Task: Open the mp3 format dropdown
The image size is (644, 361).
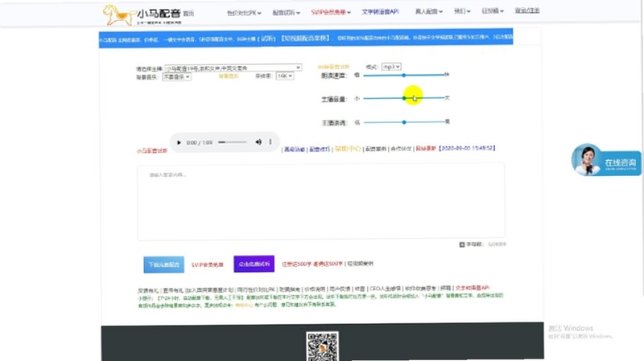Action: click(391, 67)
